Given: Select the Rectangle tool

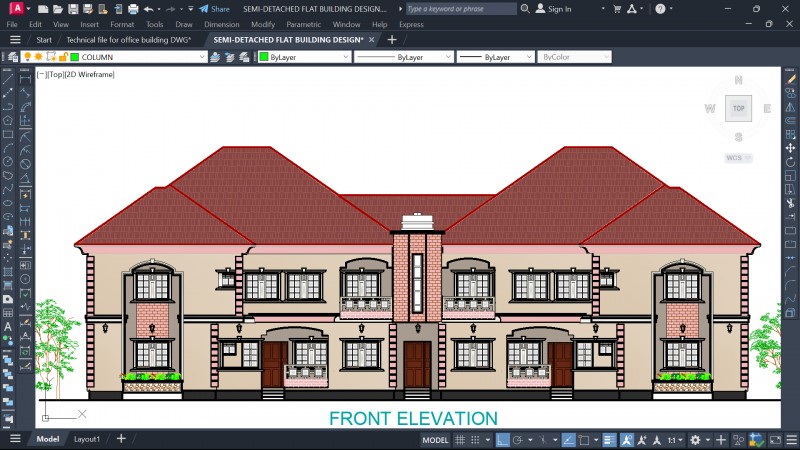Looking at the screenshot, I should coord(8,135).
